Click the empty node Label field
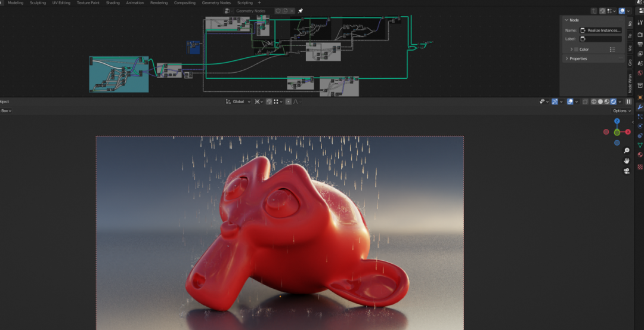 pos(600,39)
